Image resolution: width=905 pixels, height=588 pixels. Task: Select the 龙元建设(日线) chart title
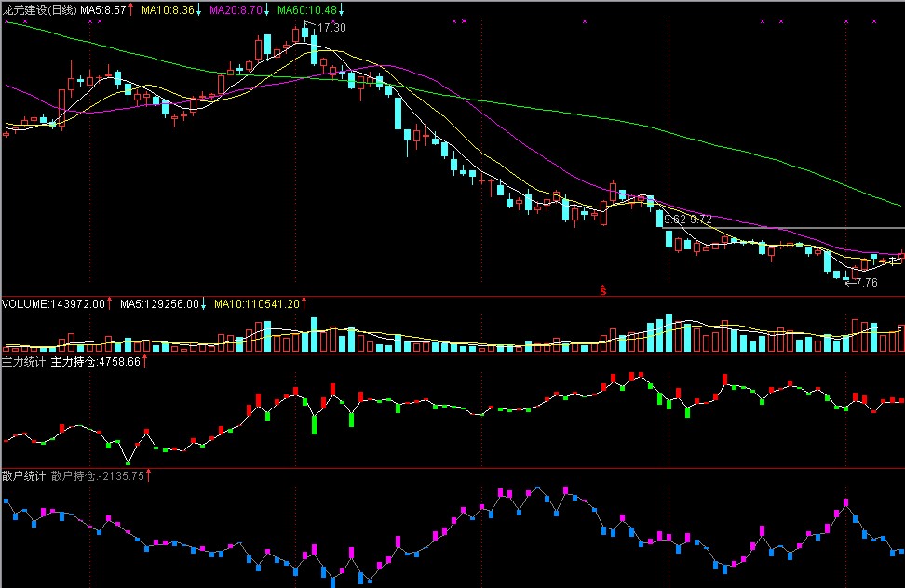[x=39, y=9]
